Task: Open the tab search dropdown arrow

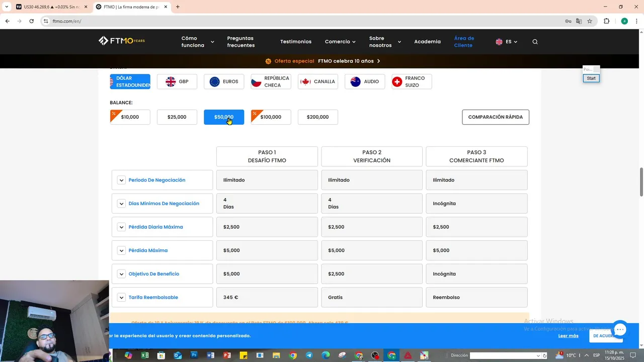Action: 7,7
